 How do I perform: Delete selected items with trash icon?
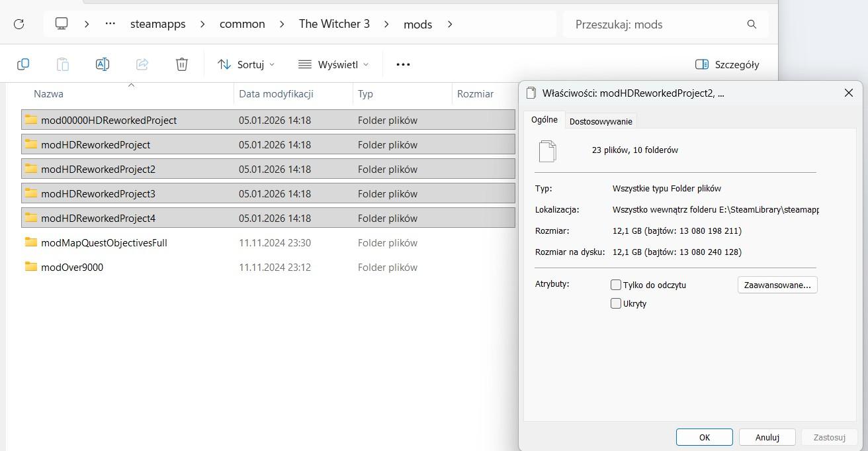(x=182, y=64)
